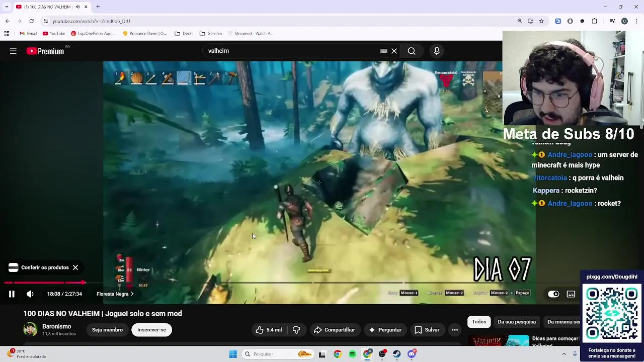Save the video with Salvar
The height and width of the screenshot is (362, 644).
(x=427, y=330)
